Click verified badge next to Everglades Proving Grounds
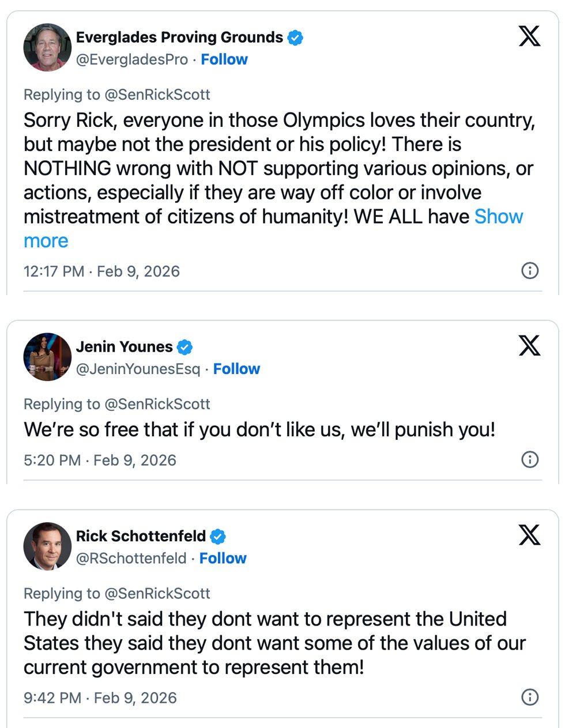565x728 pixels. pyautogui.click(x=295, y=38)
